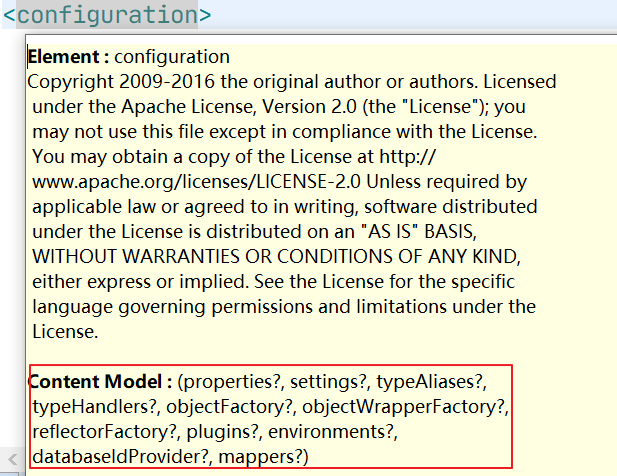Click the 'typeAliases?' entry
The height and width of the screenshot is (476, 617).
coord(433,381)
